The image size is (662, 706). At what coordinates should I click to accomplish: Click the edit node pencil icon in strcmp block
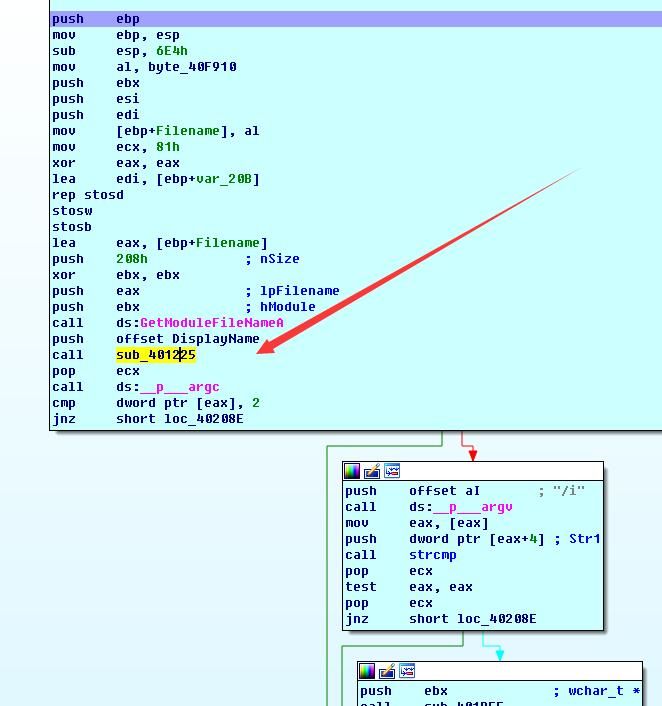tap(372, 471)
